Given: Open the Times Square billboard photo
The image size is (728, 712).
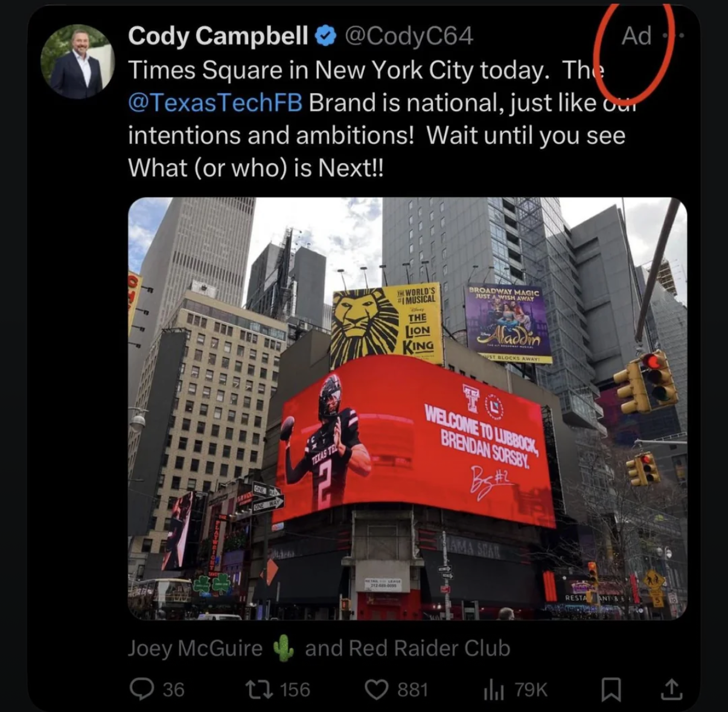Looking at the screenshot, I should click(407, 409).
